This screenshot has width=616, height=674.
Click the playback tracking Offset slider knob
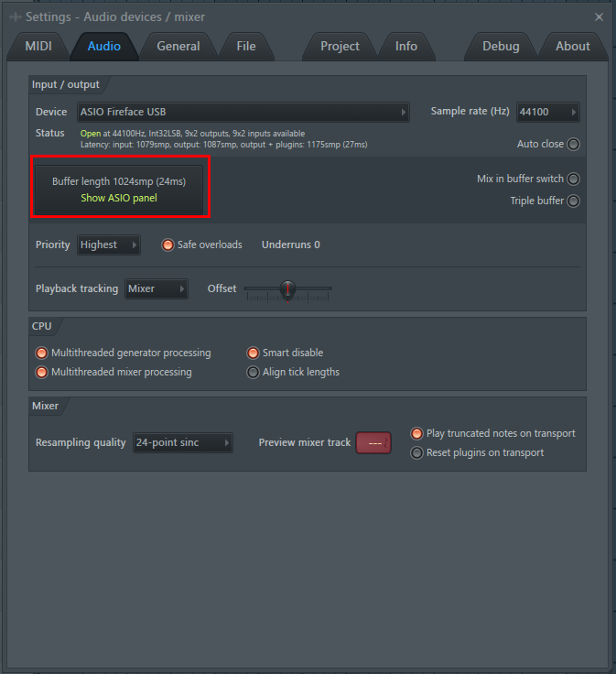[x=287, y=289]
